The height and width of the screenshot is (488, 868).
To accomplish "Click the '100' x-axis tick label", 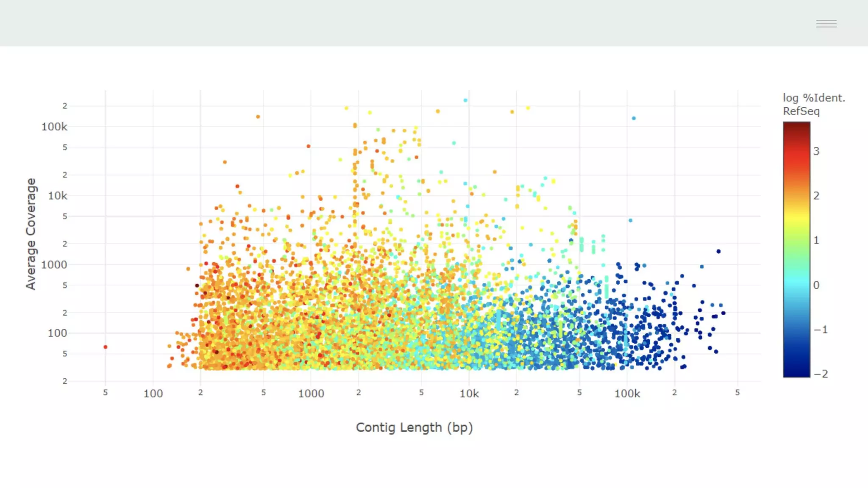I will (153, 394).
